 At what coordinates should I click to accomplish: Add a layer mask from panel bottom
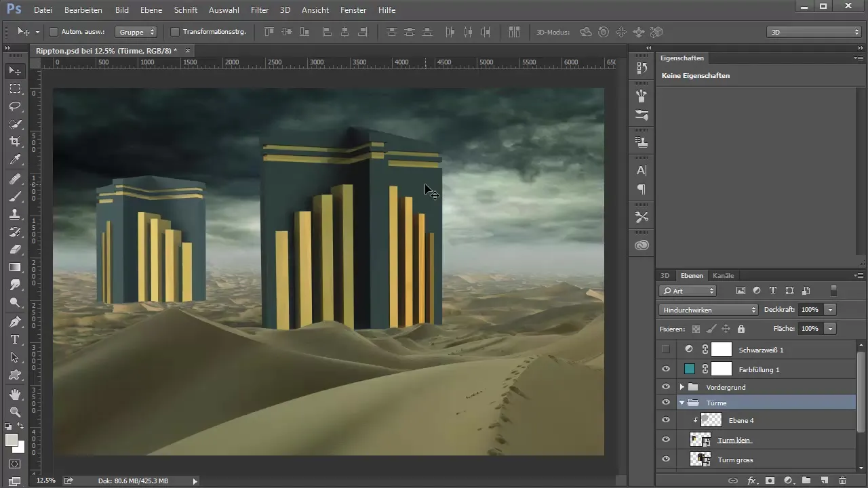tap(770, 480)
